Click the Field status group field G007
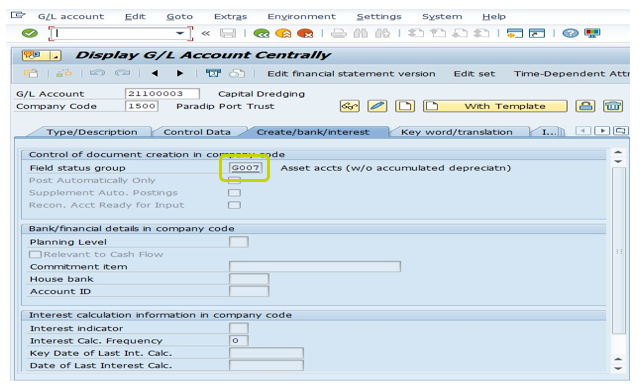The width and height of the screenshot is (641, 390). coord(245,168)
